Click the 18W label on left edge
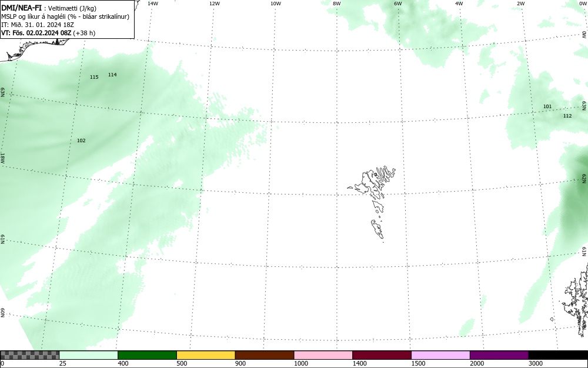 click(x=2, y=158)
